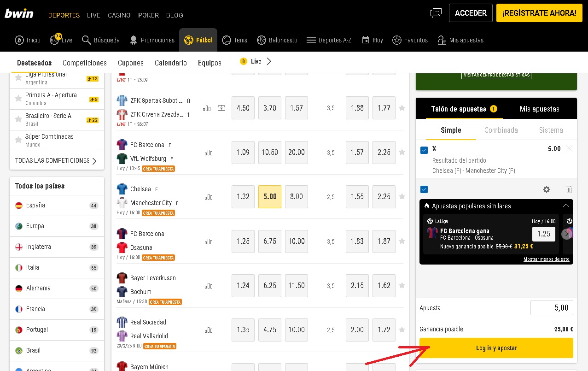588x371 pixels.
Task: Select the Tenis sport
Action: click(x=235, y=40)
